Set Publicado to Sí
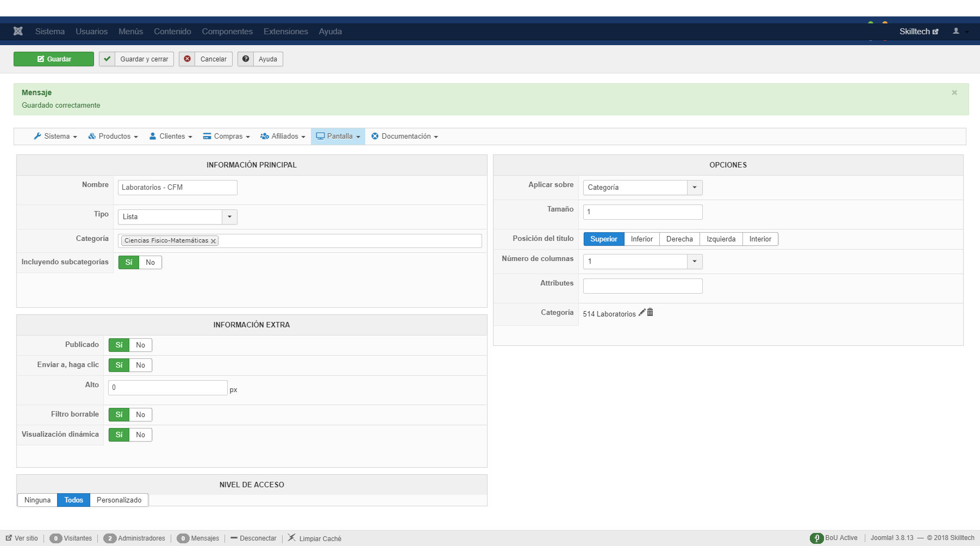This screenshot has width=980, height=546. point(119,345)
